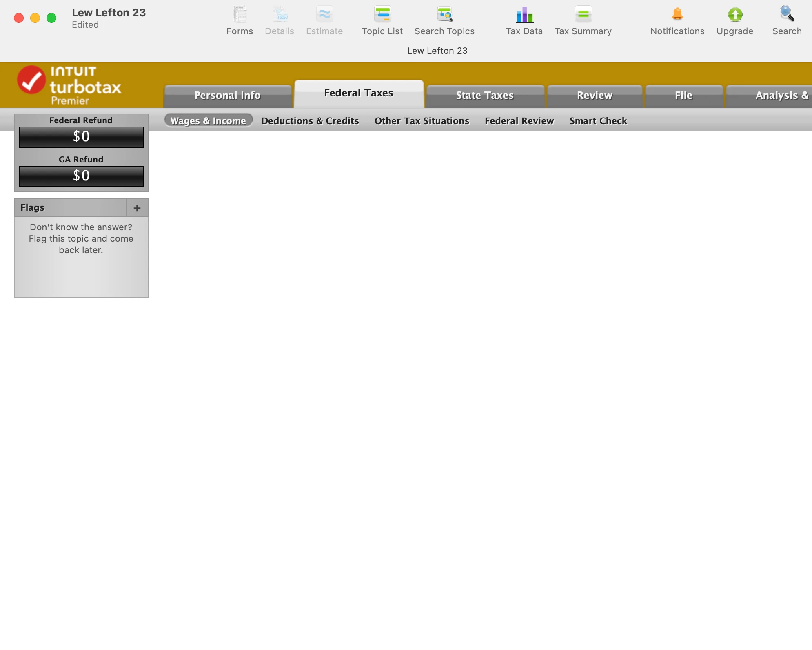This screenshot has height=650, width=812.
Task: Select the Deductions & Credits subsection
Action: point(310,121)
